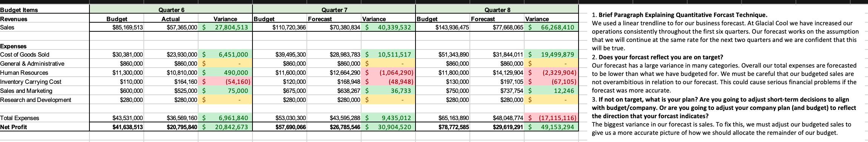Click Quarter 6 sales budget $85,169,513
Viewport: 868px width, 142px height.
click(x=117, y=27)
